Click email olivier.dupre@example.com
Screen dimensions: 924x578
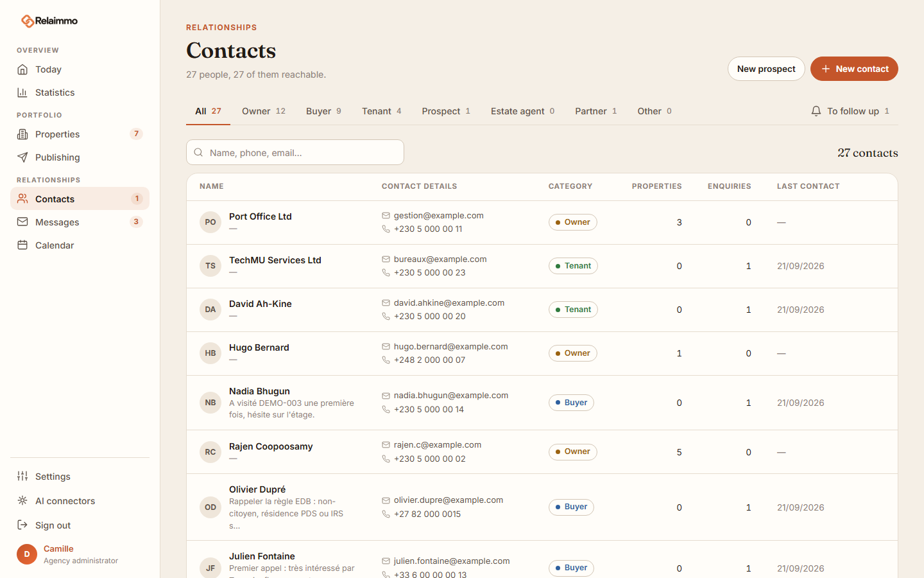[449, 500]
